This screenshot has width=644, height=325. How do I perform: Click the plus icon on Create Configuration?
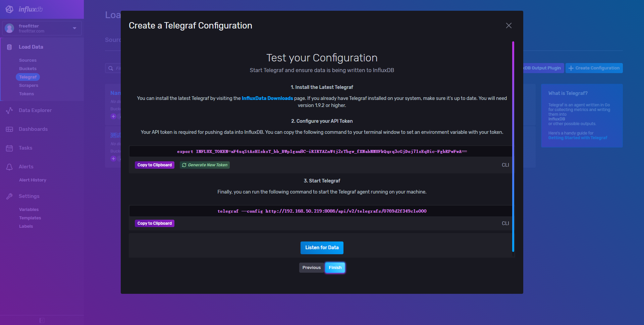[x=571, y=68]
